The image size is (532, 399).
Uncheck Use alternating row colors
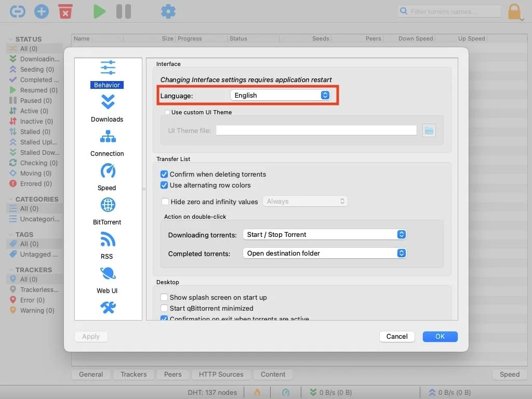point(164,185)
